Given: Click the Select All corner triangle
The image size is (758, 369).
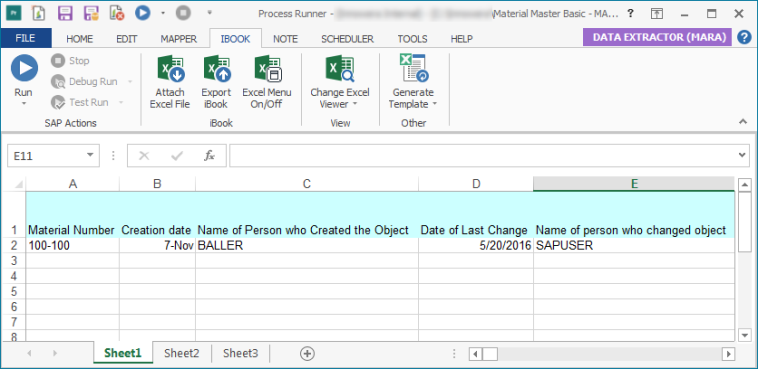Looking at the screenshot, I should coord(18,184).
